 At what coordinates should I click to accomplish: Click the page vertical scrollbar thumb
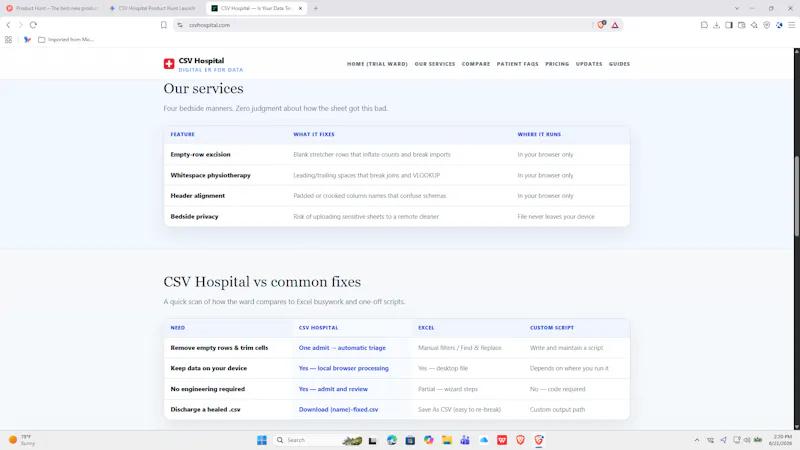796,195
